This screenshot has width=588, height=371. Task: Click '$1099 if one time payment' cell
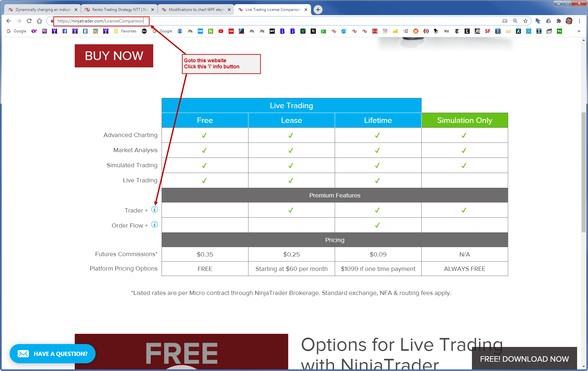378,269
